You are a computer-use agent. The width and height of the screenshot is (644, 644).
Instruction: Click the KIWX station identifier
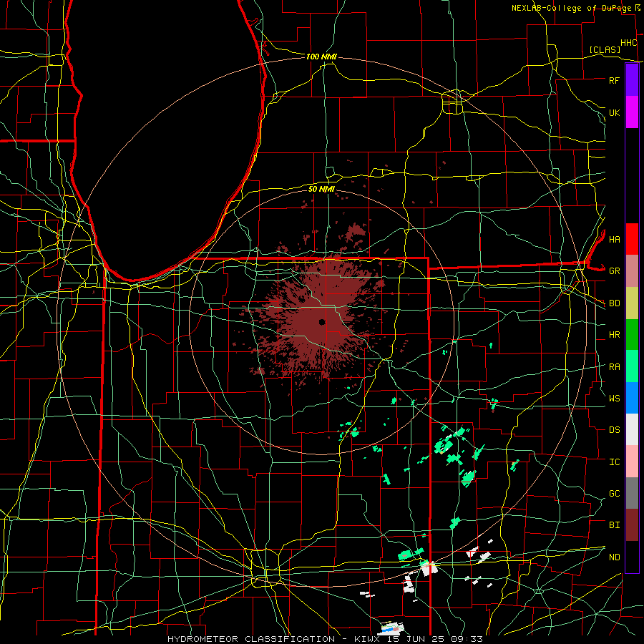pyautogui.click(x=368, y=639)
